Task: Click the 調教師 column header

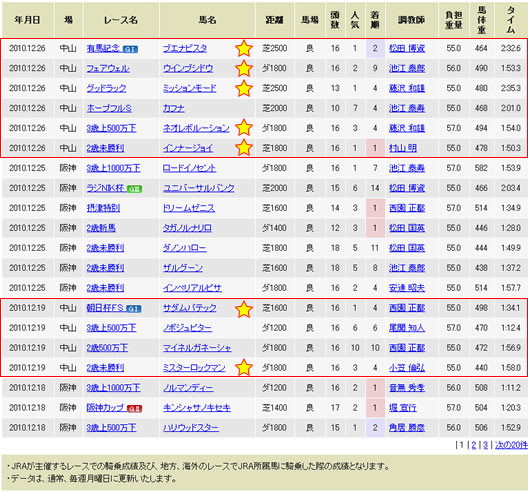Action: (411, 20)
